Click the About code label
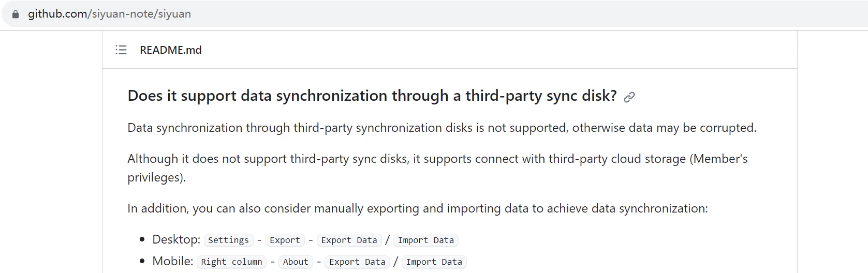This screenshot has height=273, width=868. (296, 262)
